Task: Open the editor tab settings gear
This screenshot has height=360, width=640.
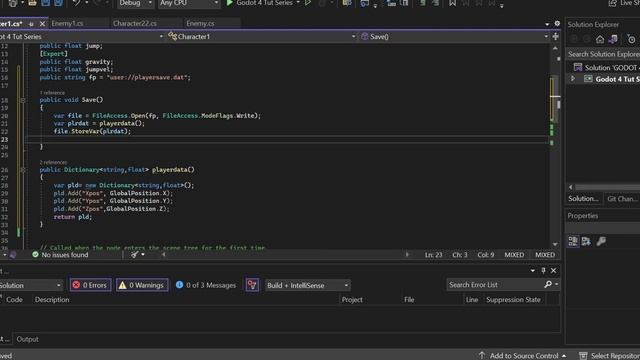Action: [x=557, y=24]
